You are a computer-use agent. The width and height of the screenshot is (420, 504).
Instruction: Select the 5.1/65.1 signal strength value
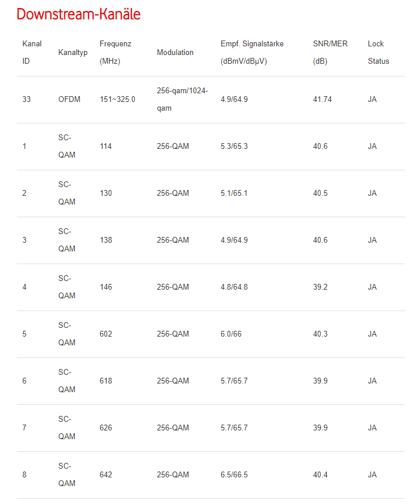pos(234,193)
